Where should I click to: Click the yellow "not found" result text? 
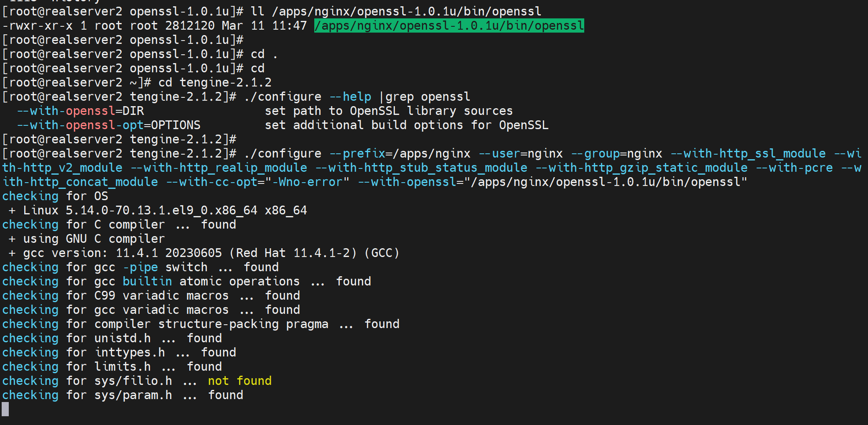click(x=239, y=381)
